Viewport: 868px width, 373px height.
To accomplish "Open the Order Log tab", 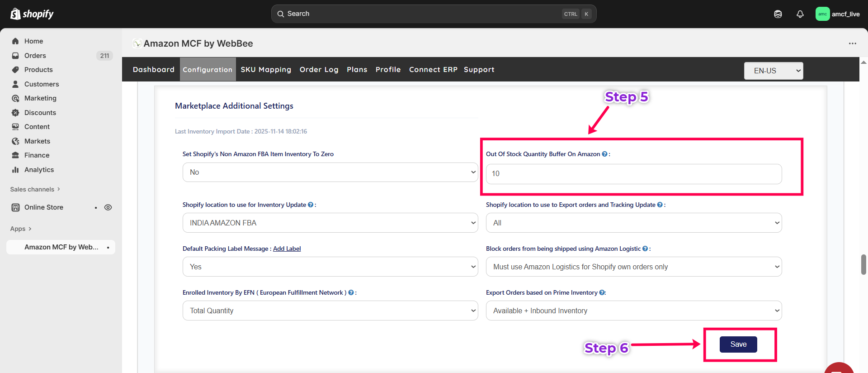I will pyautogui.click(x=319, y=69).
